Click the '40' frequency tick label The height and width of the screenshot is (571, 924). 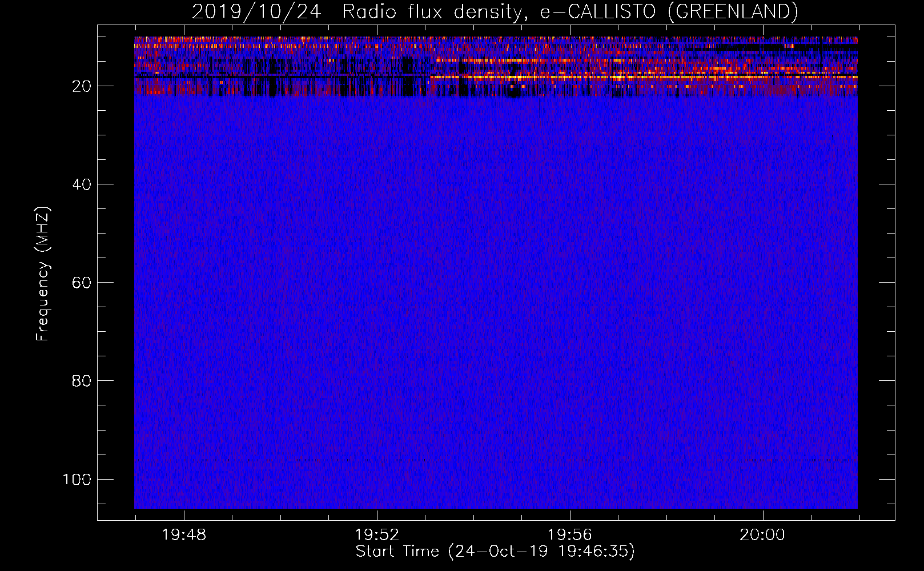82,184
